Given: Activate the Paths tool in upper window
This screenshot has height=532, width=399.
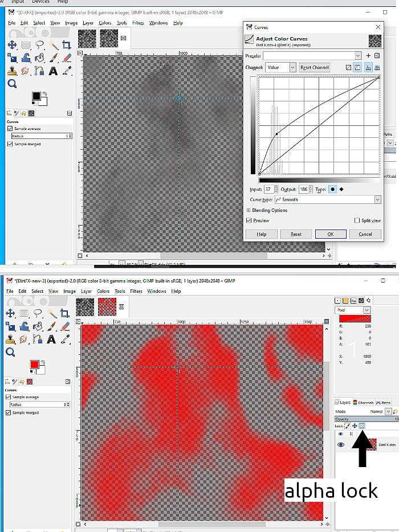Looking at the screenshot, I should (40, 71).
